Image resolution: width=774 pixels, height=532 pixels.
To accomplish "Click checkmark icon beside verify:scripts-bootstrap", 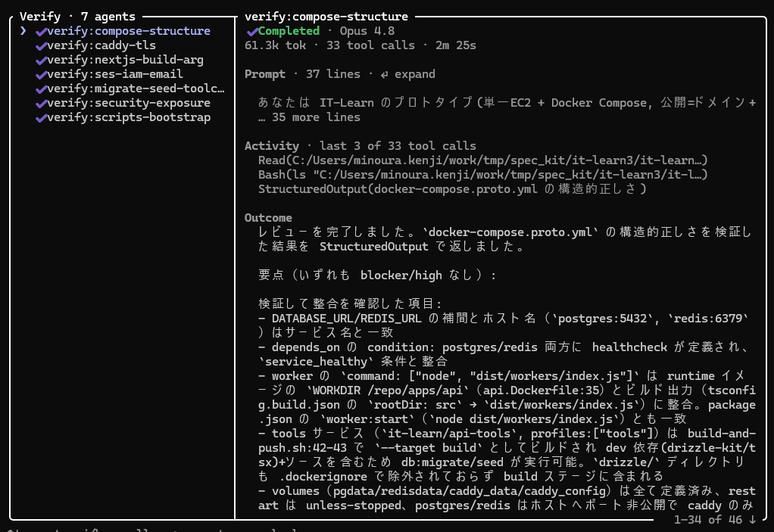I will click(41, 118).
